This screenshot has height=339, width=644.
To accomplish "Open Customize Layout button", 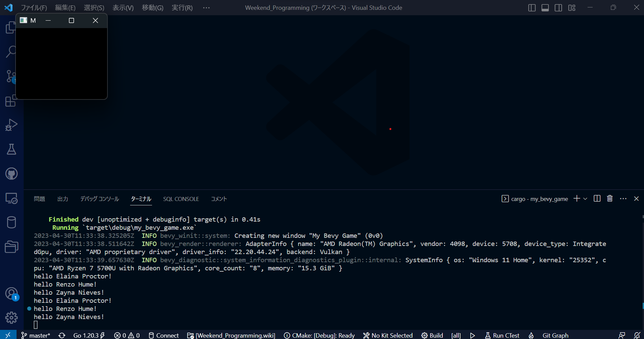I will [572, 8].
